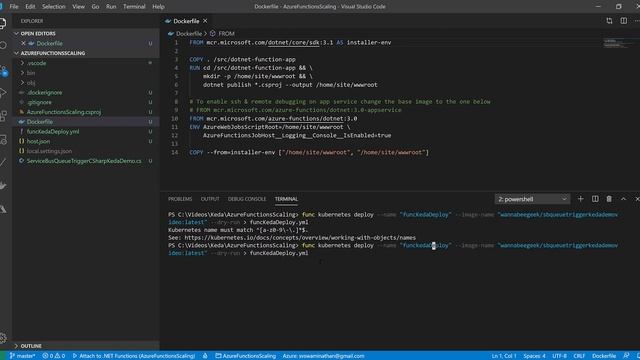The width and height of the screenshot is (640, 360).
Task: Open the Run menu
Action: 111,7
